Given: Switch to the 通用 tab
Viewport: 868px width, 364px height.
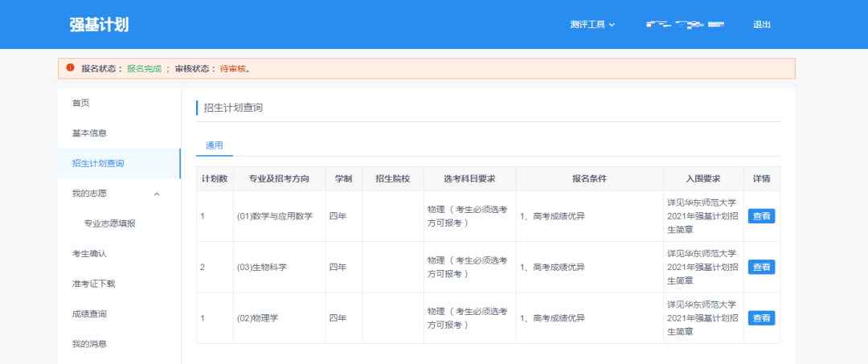Looking at the screenshot, I should pyautogui.click(x=214, y=145).
